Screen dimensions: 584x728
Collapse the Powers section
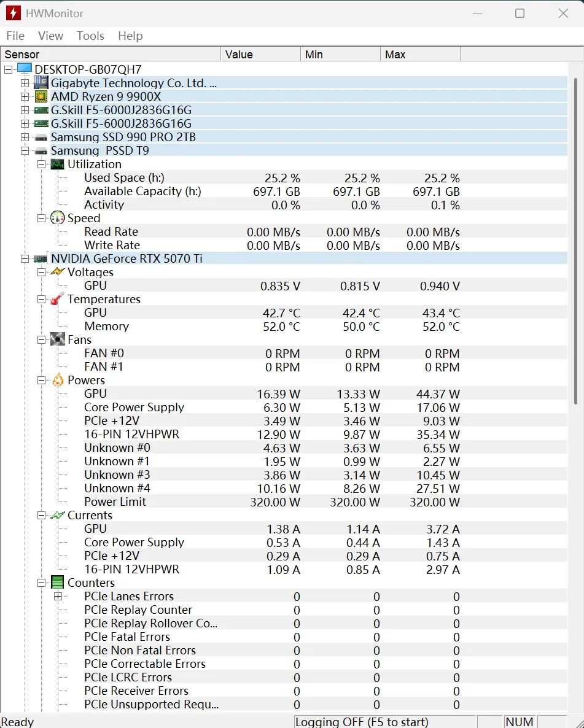[41, 380]
